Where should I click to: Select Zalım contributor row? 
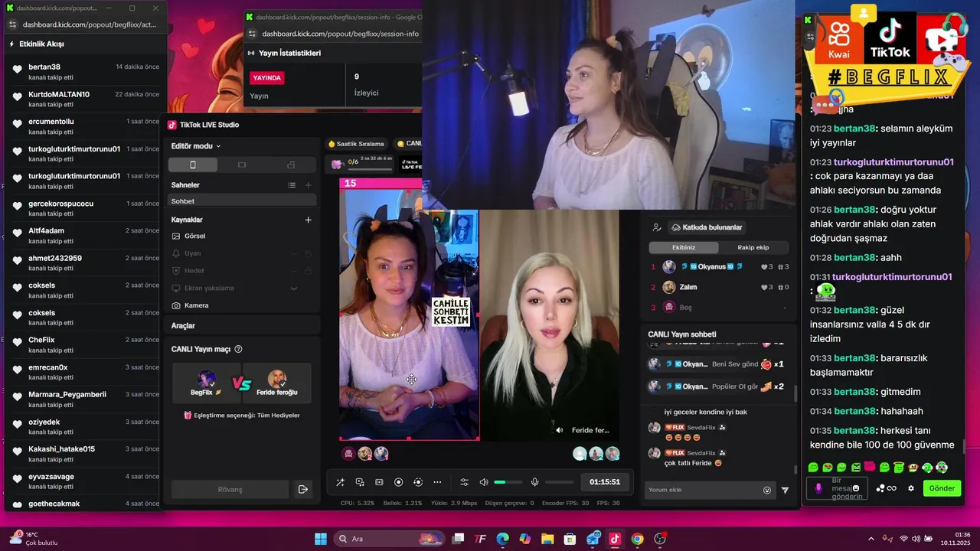pos(719,287)
